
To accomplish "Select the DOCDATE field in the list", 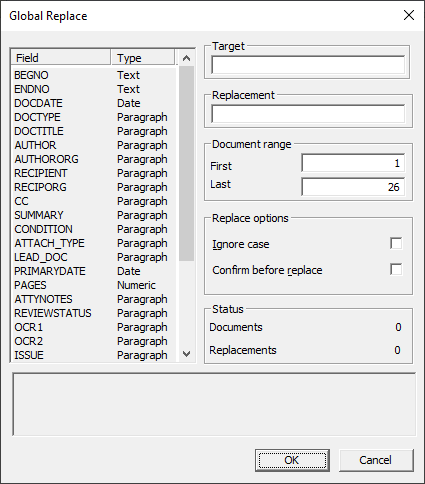I will pos(94,103).
